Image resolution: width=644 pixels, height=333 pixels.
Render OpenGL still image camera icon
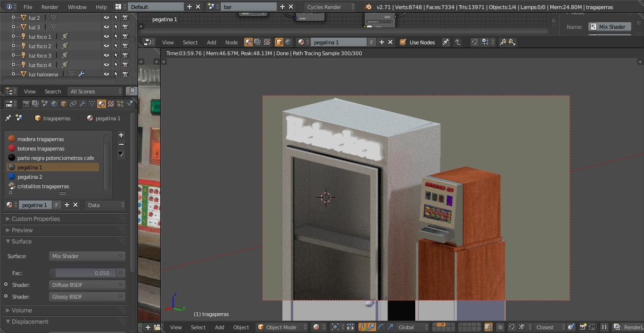tap(583, 327)
